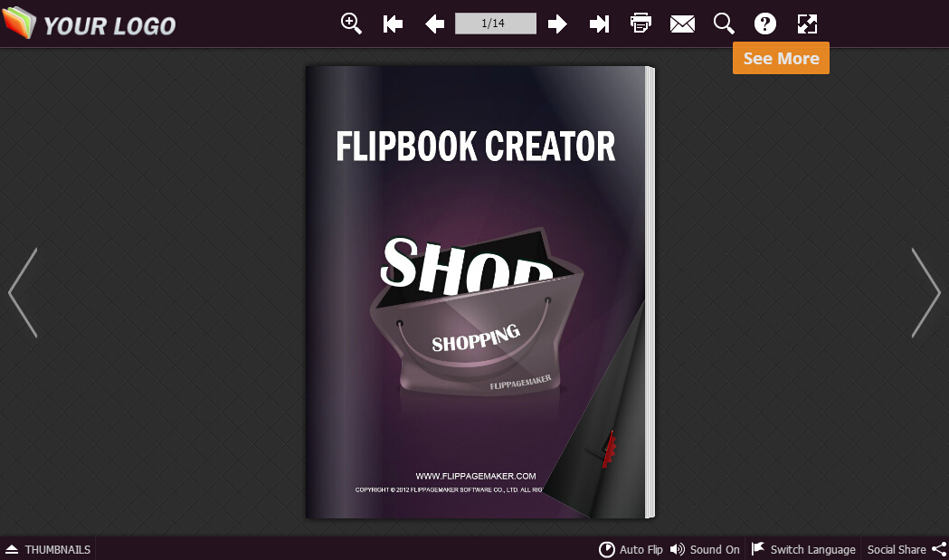Viewport: 949px width, 560px height.
Task: Flip backward with the large left chevron
Action: pyautogui.click(x=23, y=292)
